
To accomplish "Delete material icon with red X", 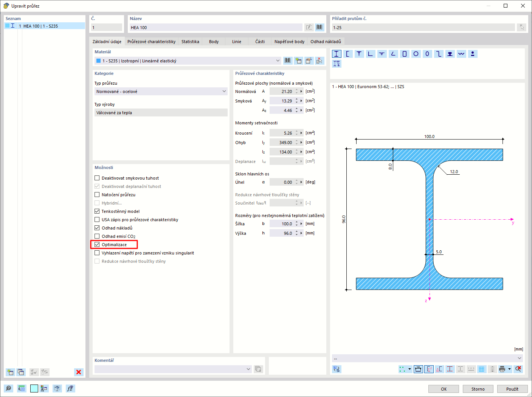I will point(320,60).
